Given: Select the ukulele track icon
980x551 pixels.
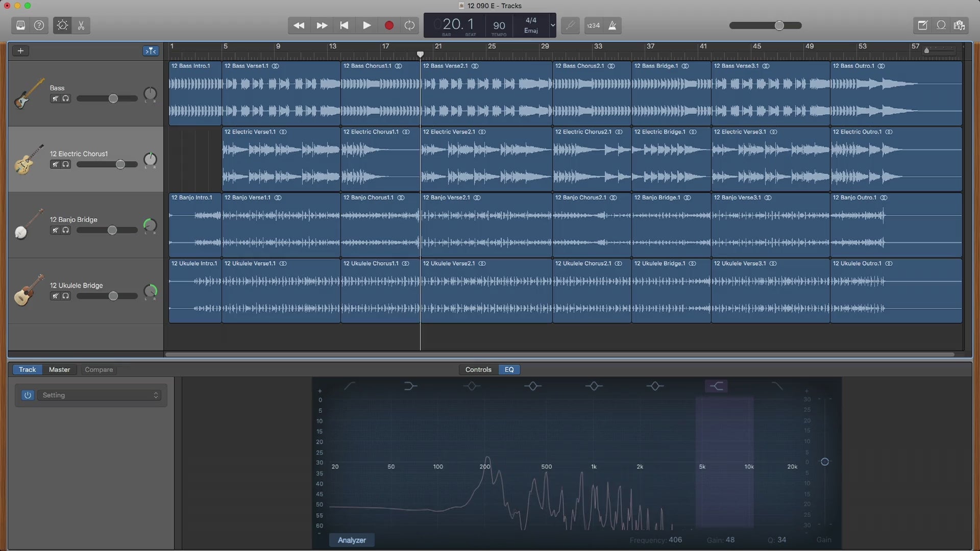Looking at the screenshot, I should (x=29, y=290).
